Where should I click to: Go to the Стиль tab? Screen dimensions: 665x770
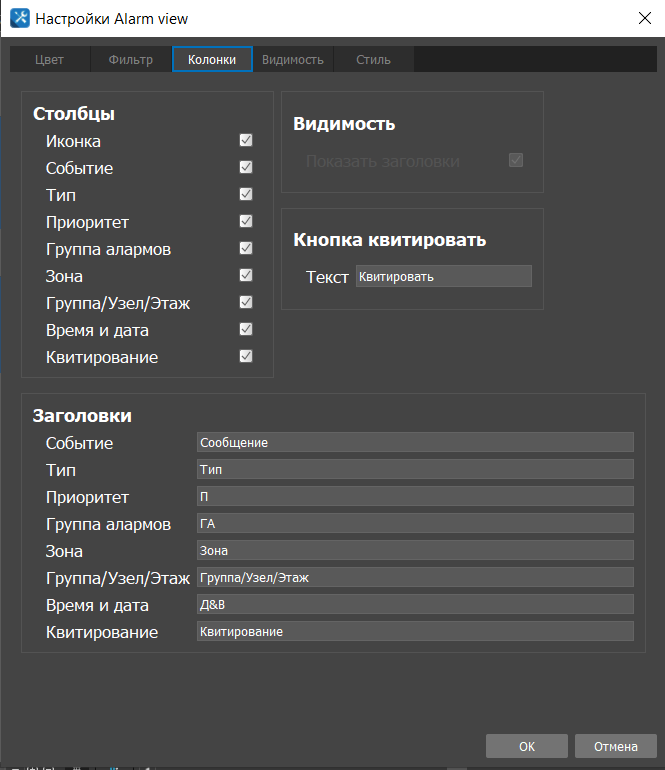374,60
